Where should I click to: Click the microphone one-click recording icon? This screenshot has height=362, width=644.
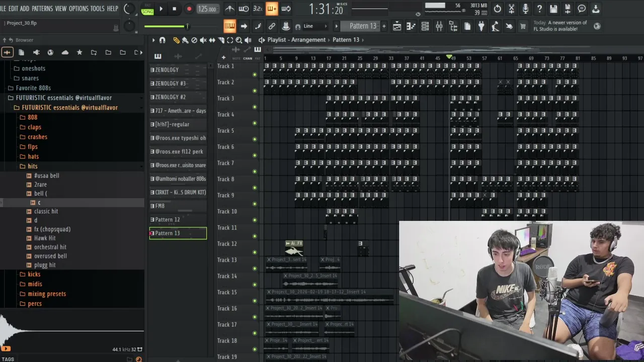click(x=525, y=9)
